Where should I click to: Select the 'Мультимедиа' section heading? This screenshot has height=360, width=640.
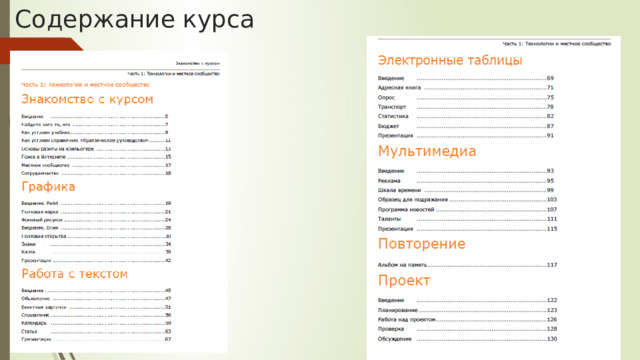click(427, 151)
